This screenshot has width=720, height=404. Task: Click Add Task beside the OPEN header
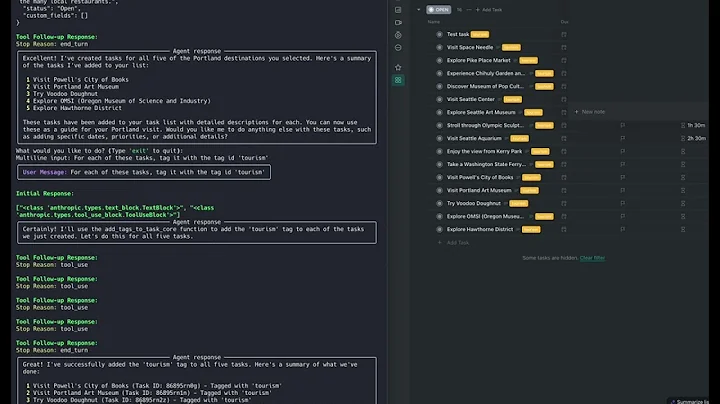pyautogui.click(x=489, y=10)
